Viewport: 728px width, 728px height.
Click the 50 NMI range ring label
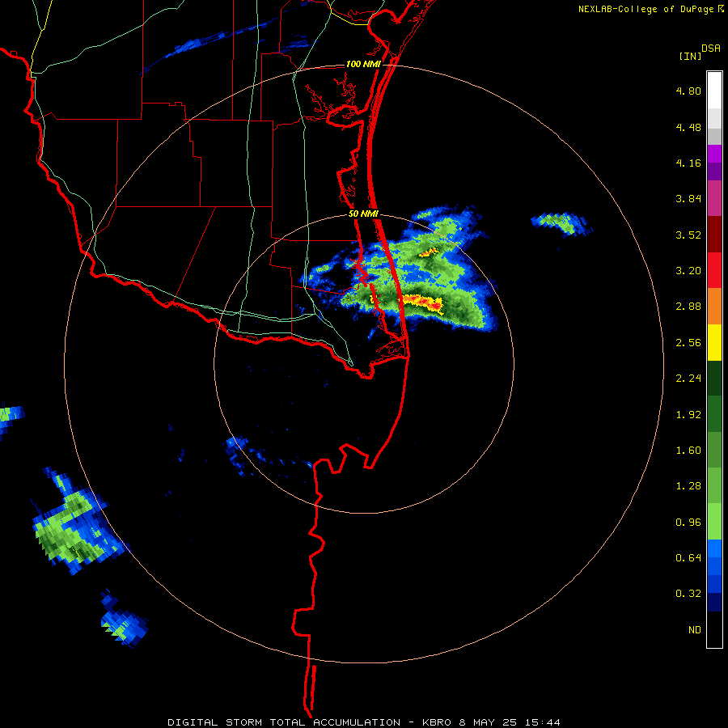(363, 214)
